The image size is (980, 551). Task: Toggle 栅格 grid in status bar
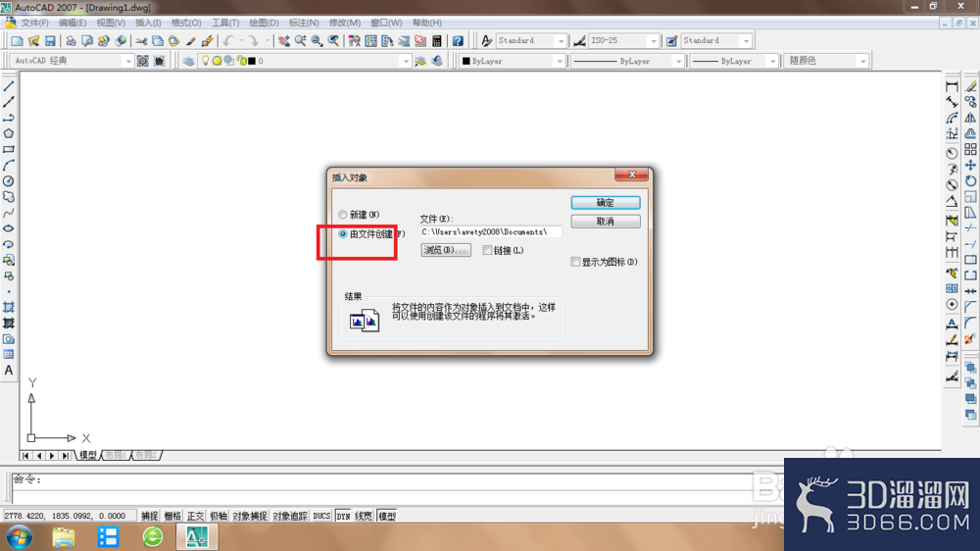coord(172,516)
